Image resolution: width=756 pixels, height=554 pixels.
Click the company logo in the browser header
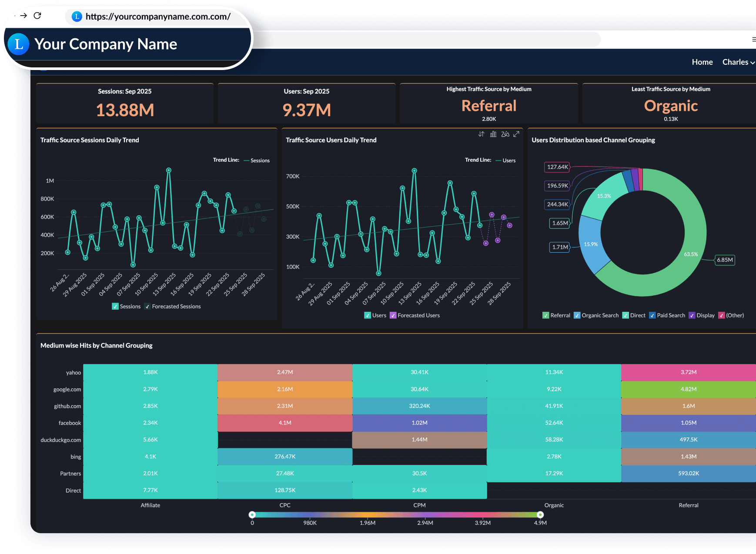(x=18, y=44)
